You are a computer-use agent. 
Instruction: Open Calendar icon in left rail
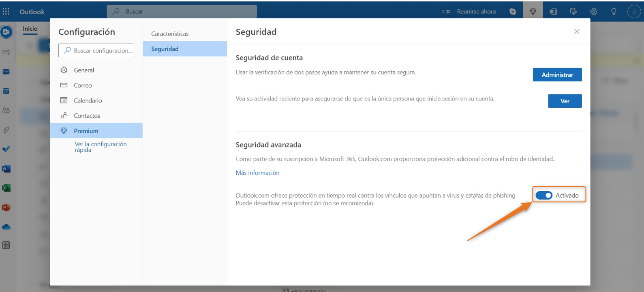(x=6, y=91)
